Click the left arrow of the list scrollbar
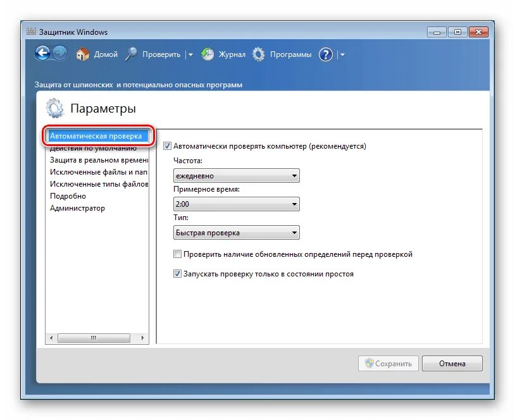Screen dimensions: 515x420 click(51, 338)
